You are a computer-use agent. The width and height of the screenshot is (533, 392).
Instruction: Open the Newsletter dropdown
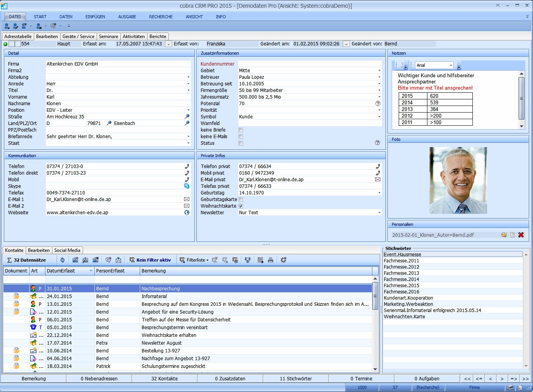coord(379,213)
